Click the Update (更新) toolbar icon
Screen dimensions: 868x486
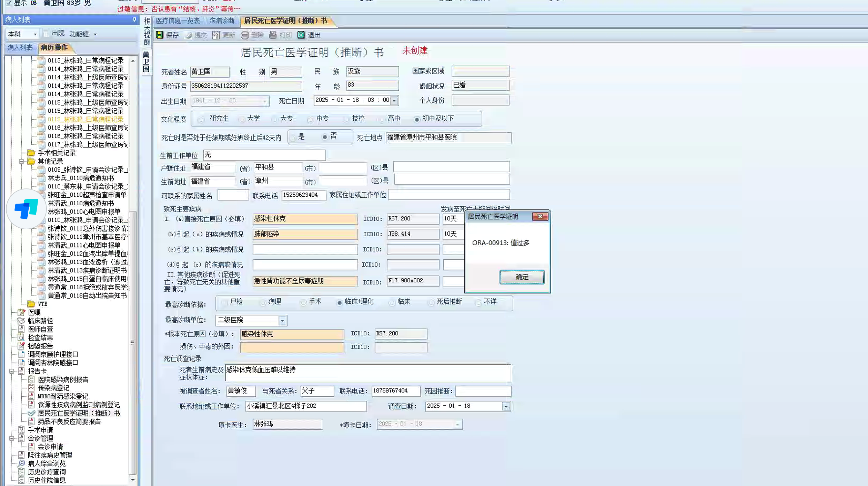216,35
